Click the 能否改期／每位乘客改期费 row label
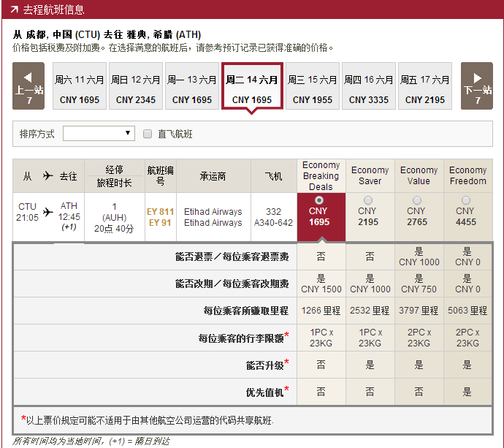The height and width of the screenshot is (448, 504). tap(232, 284)
